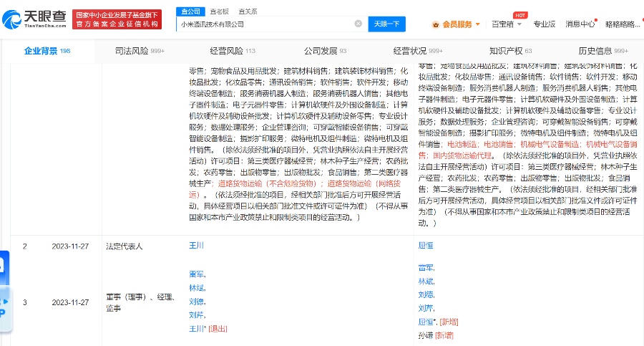Switch to 查公司 search tab

click(x=190, y=11)
